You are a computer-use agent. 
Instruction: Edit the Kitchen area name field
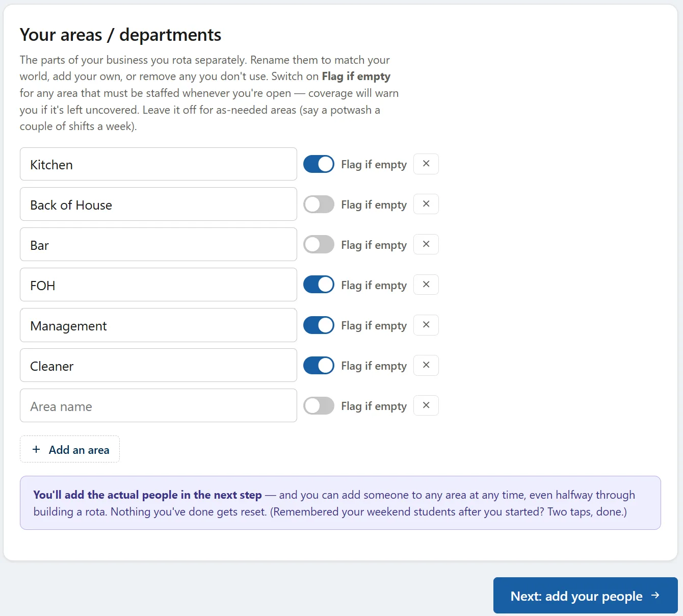159,164
